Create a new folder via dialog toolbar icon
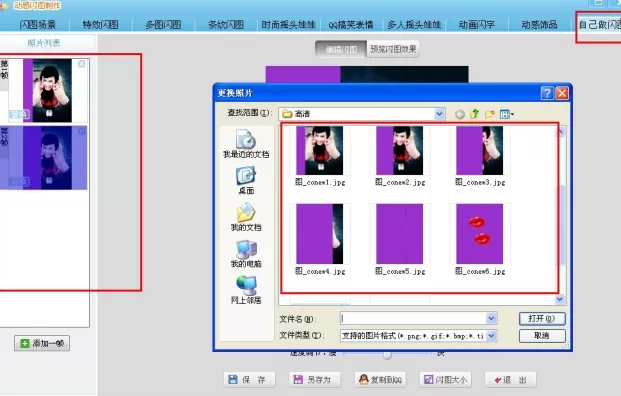This screenshot has height=396, width=621. [490, 114]
